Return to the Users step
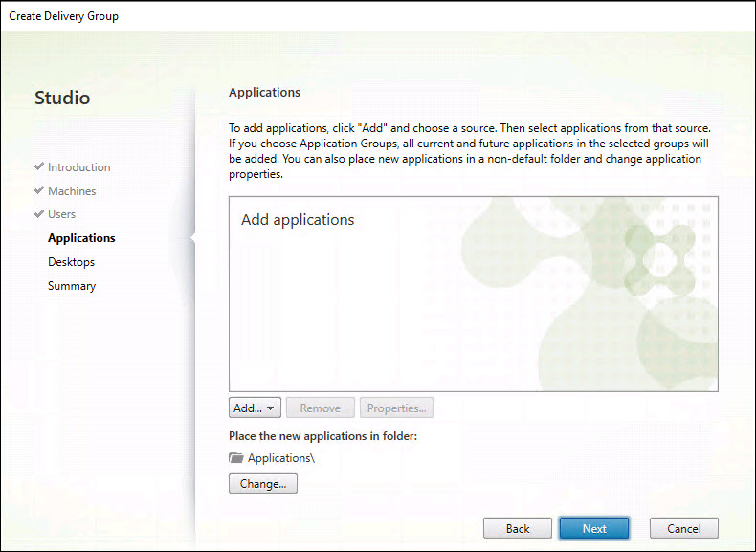The height and width of the screenshot is (552, 756). (x=61, y=214)
